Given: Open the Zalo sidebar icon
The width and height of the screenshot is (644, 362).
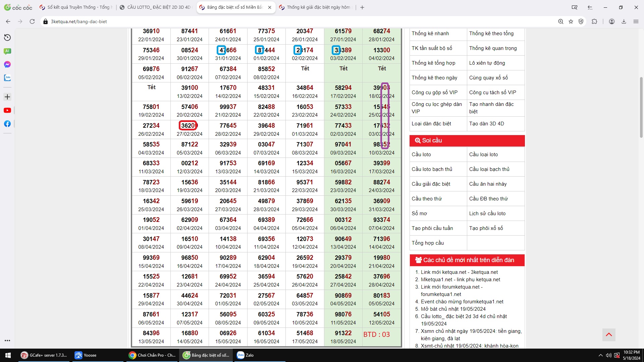Looking at the screenshot, I should click(x=7, y=78).
